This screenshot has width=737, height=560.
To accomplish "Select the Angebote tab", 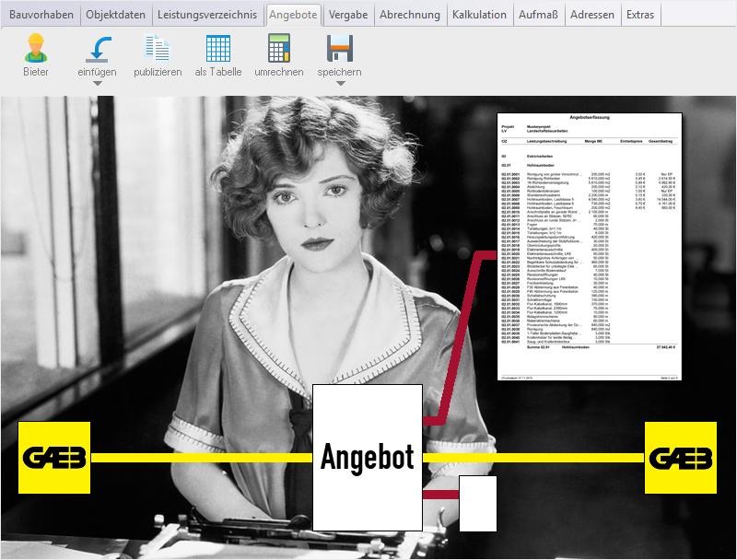I will [x=293, y=15].
